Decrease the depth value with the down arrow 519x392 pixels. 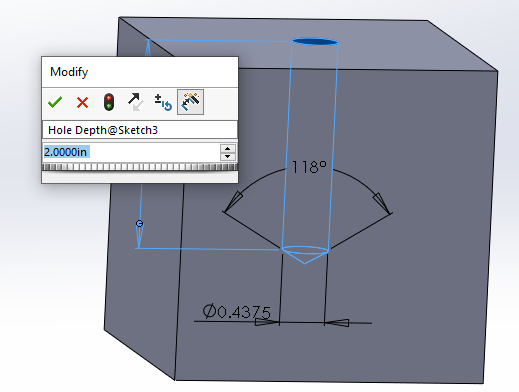pyautogui.click(x=228, y=156)
